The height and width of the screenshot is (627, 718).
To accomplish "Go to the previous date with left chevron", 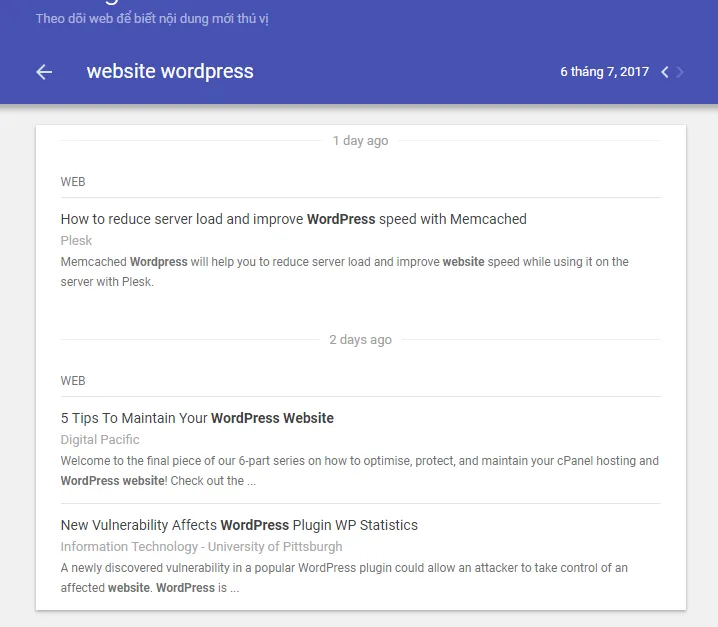I will 665,72.
